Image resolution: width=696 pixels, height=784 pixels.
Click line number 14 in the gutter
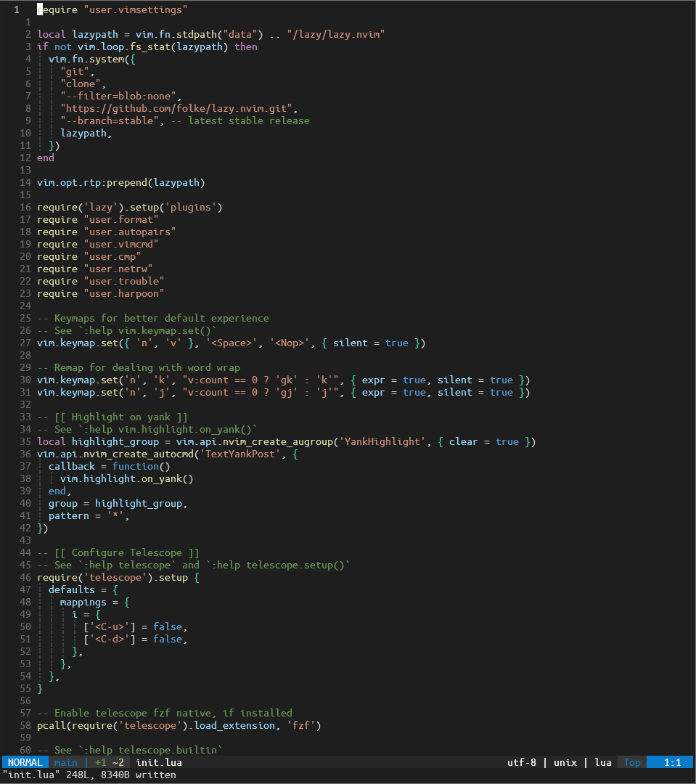pos(25,182)
